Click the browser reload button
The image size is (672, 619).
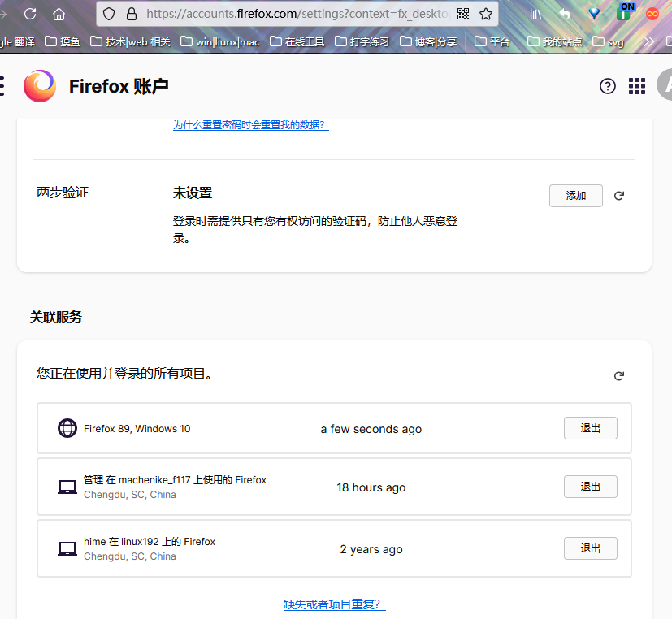coord(30,14)
